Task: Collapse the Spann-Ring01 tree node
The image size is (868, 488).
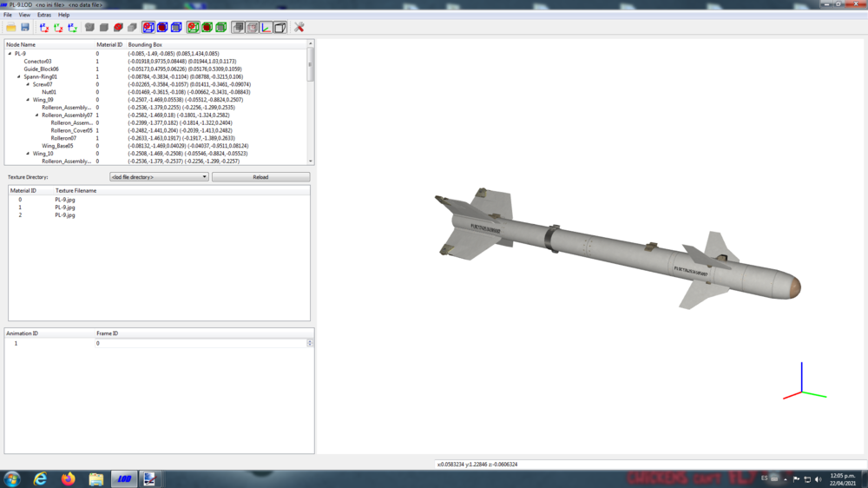Action: (19, 77)
